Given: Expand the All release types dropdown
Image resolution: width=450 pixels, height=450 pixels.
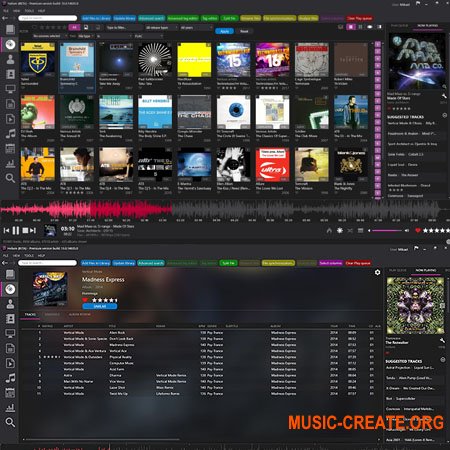Looking at the screenshot, I should [161, 28].
